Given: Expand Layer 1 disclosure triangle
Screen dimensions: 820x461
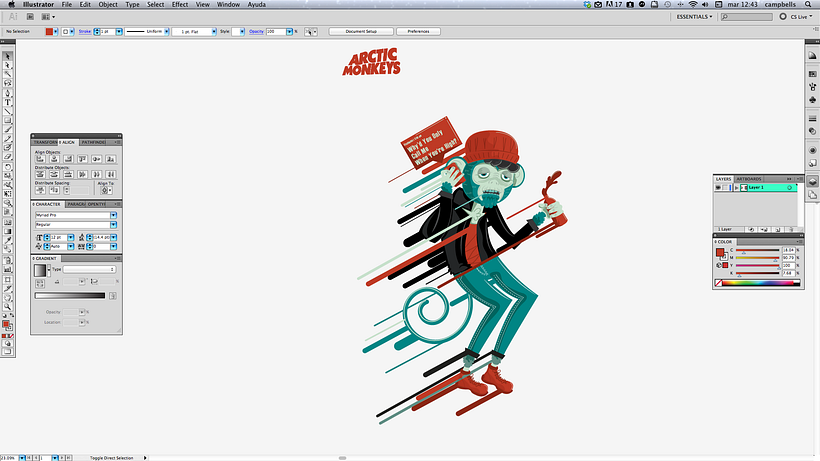Looking at the screenshot, I should 736,188.
